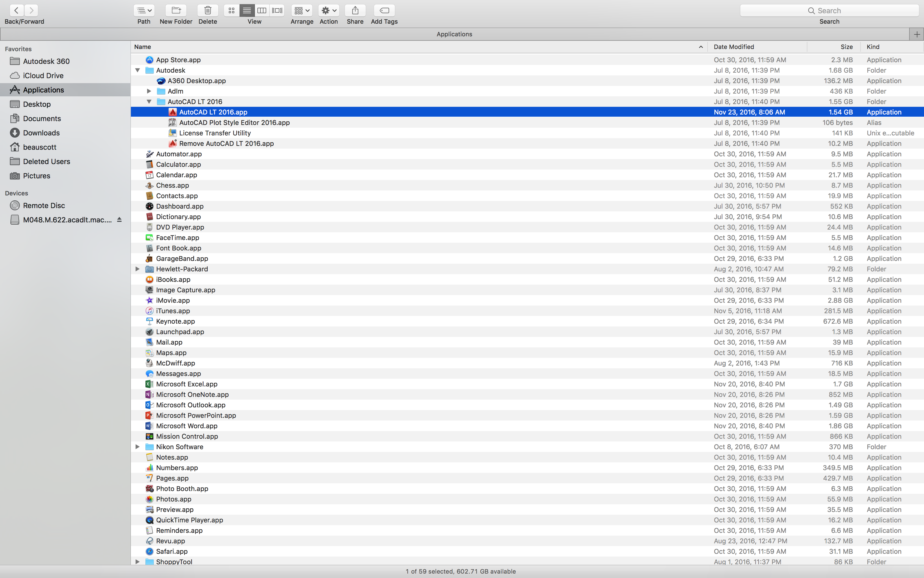924x578 pixels.
Task: Select AutoCAD Plot Style Editor 2016.app icon
Action: 173,122
